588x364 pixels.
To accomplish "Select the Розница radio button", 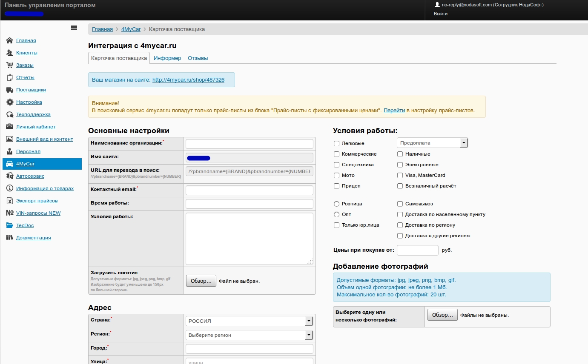I will [x=337, y=204].
